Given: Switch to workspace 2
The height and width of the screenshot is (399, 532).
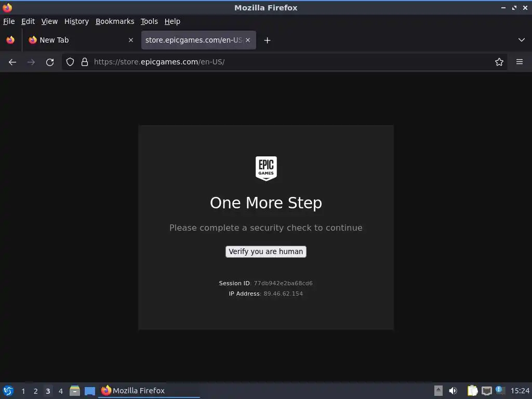Looking at the screenshot, I should click(x=36, y=391).
